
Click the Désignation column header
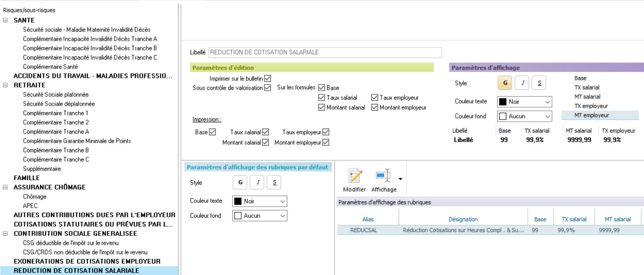click(x=463, y=219)
